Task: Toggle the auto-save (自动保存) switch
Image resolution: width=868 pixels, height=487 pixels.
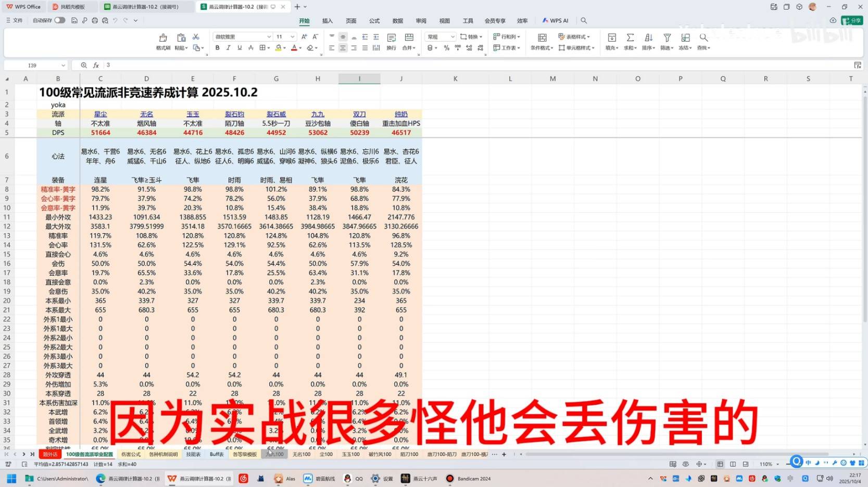Action: click(59, 20)
